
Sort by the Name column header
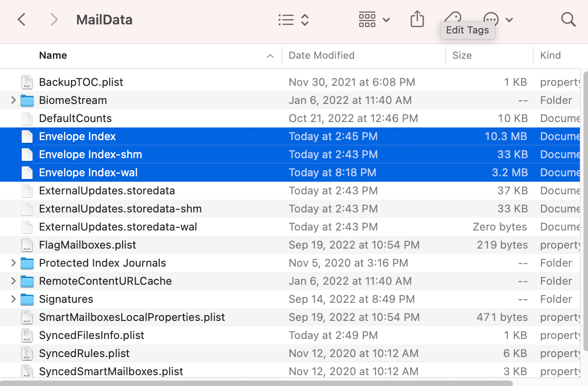tap(53, 56)
